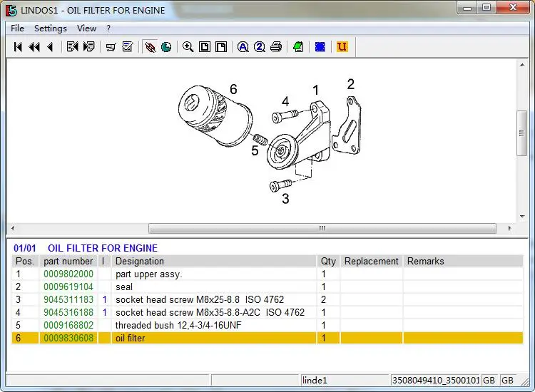Viewport: 535px width, 392px height.
Task: Select 'socket head screw M8x35-8.8-A2C' row
Action: [267, 313]
